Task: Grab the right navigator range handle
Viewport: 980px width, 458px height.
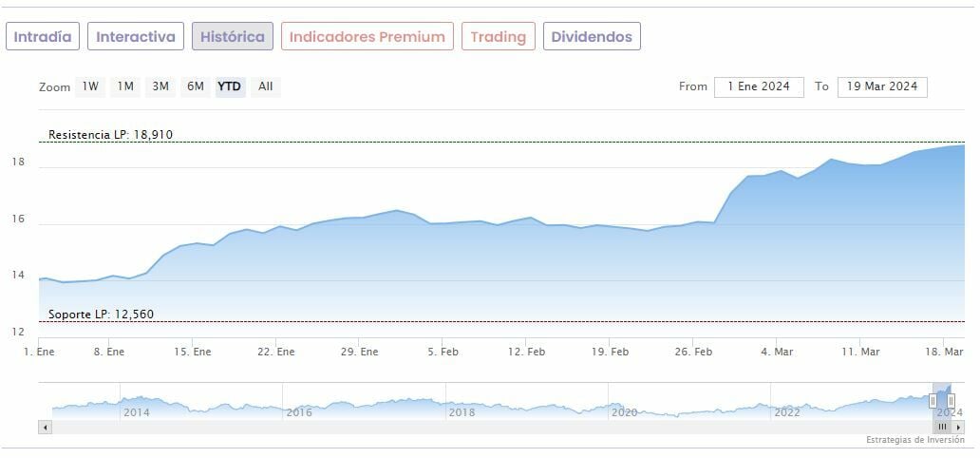Action: [x=951, y=401]
